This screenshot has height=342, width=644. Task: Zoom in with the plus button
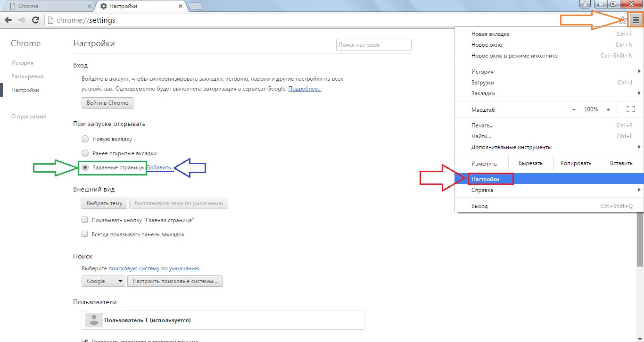point(608,109)
